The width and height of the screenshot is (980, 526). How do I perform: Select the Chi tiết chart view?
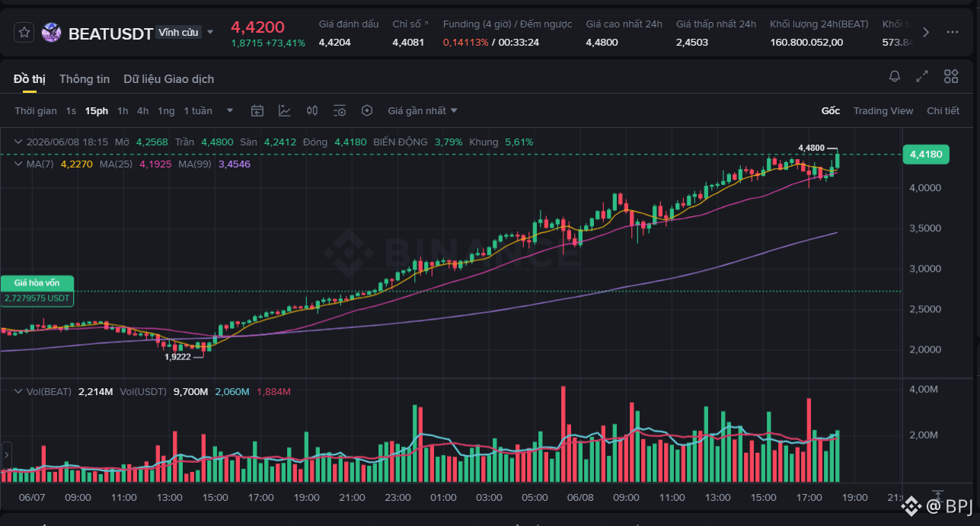point(943,111)
